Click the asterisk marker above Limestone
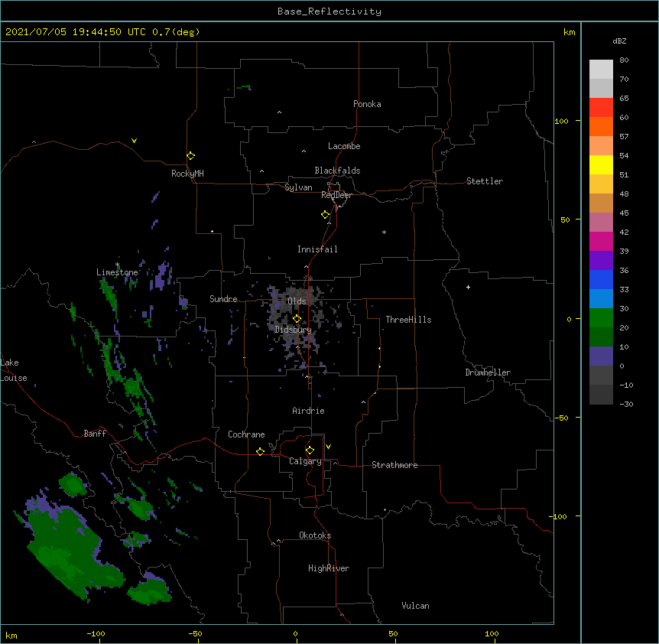Viewport: 659px width, 644px height. (117, 265)
